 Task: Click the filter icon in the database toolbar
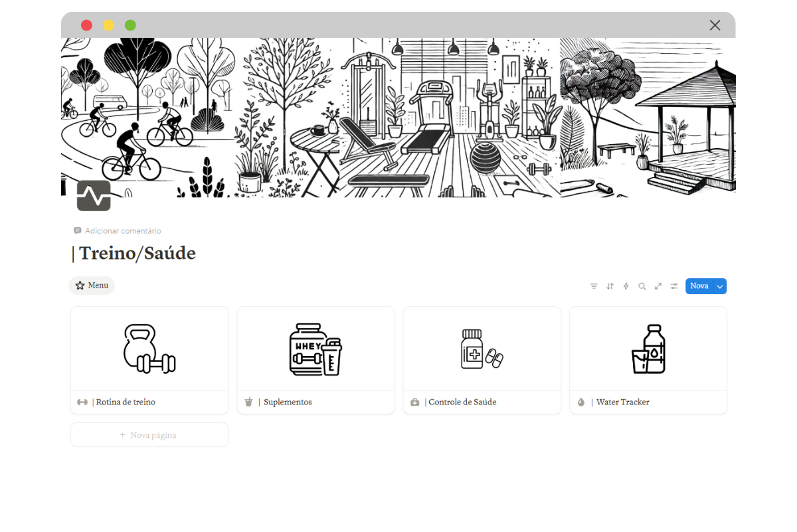(x=594, y=286)
